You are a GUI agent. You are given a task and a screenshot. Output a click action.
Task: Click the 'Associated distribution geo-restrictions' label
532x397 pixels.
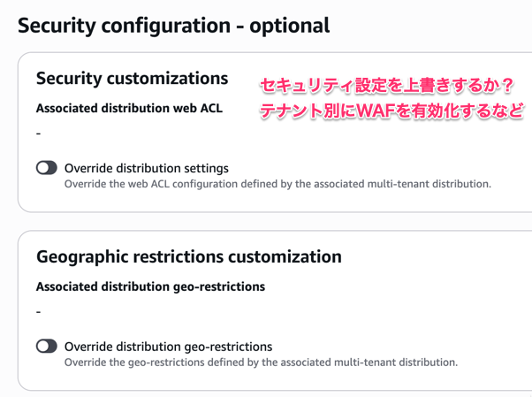point(150,286)
